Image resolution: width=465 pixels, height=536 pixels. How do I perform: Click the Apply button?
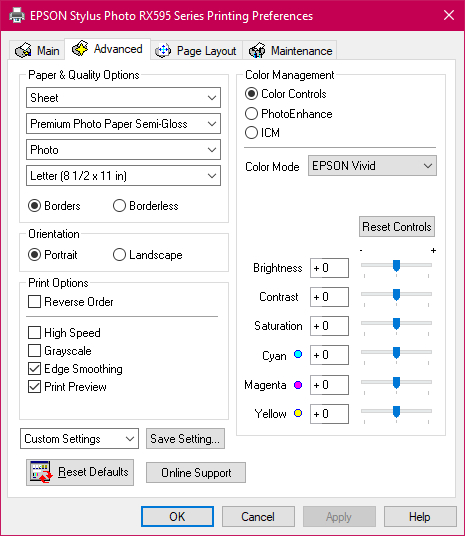click(339, 517)
